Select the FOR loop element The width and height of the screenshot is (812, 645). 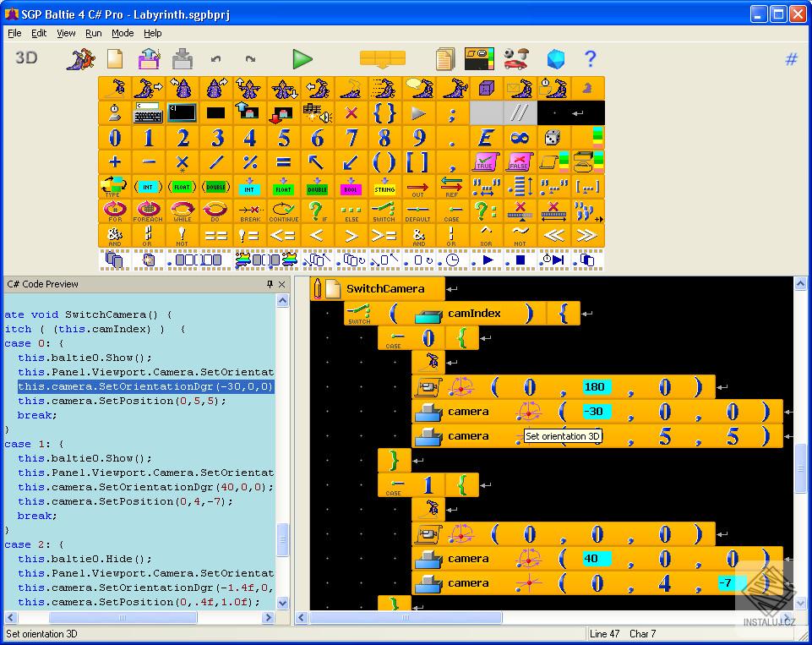point(115,211)
